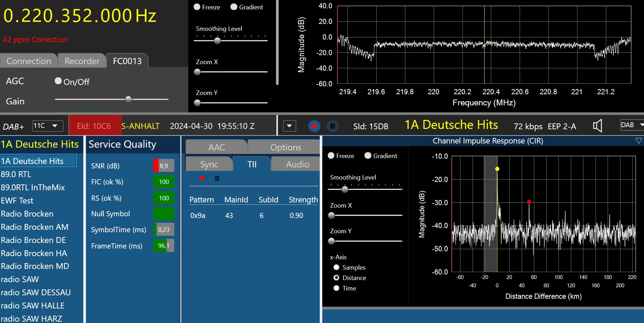
Task: Select Samples as the CIR x-Axis
Action: pyautogui.click(x=336, y=267)
